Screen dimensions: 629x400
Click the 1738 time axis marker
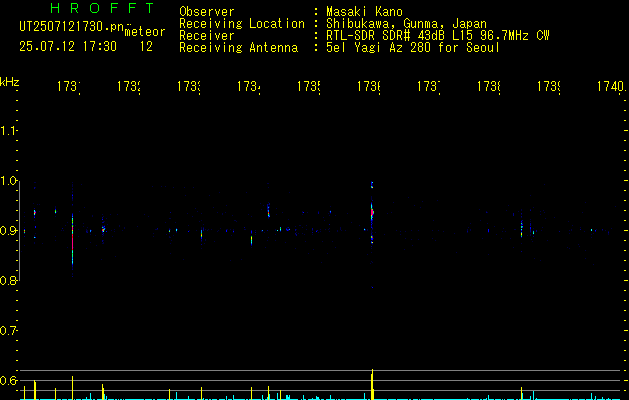point(489,87)
